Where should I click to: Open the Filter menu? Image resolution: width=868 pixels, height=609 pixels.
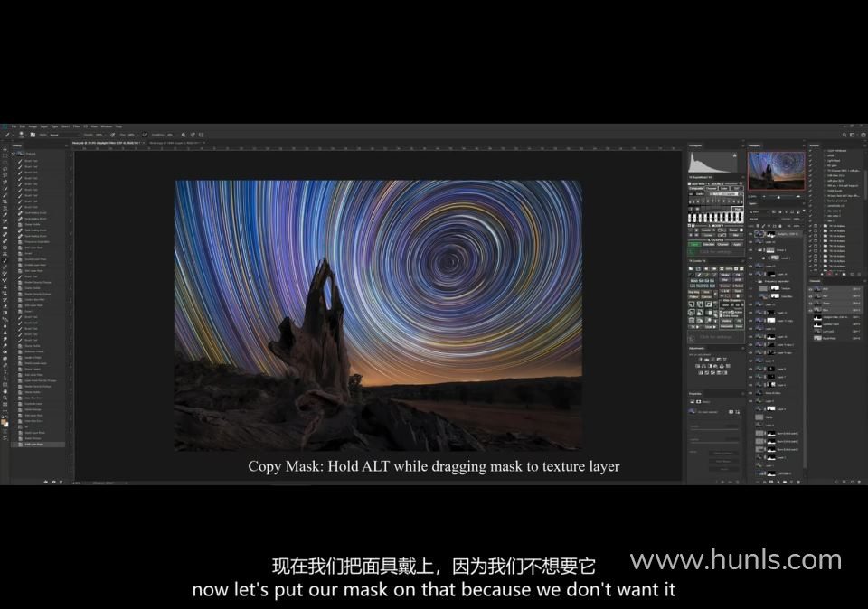pyautogui.click(x=76, y=126)
